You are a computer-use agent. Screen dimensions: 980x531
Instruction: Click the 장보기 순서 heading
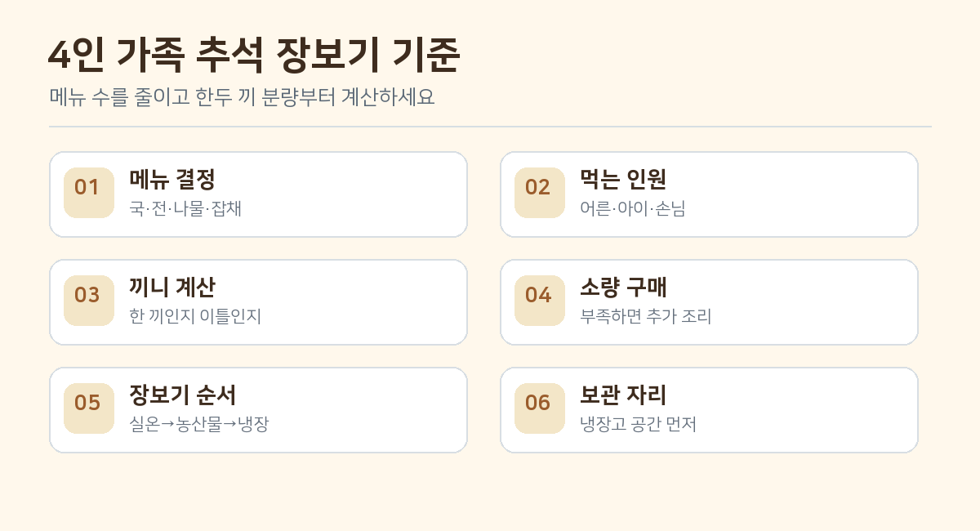[x=183, y=395]
